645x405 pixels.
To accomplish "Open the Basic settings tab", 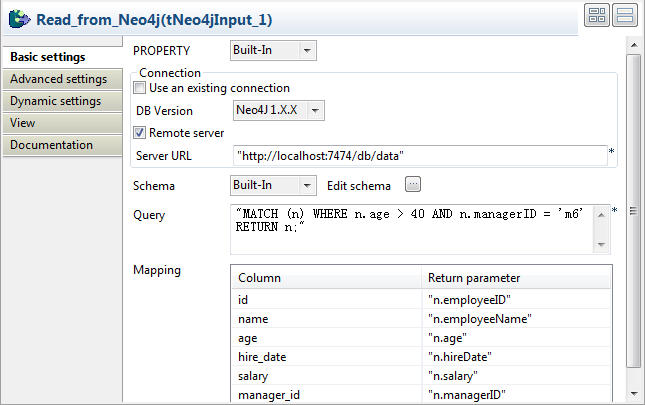I will tap(48, 57).
